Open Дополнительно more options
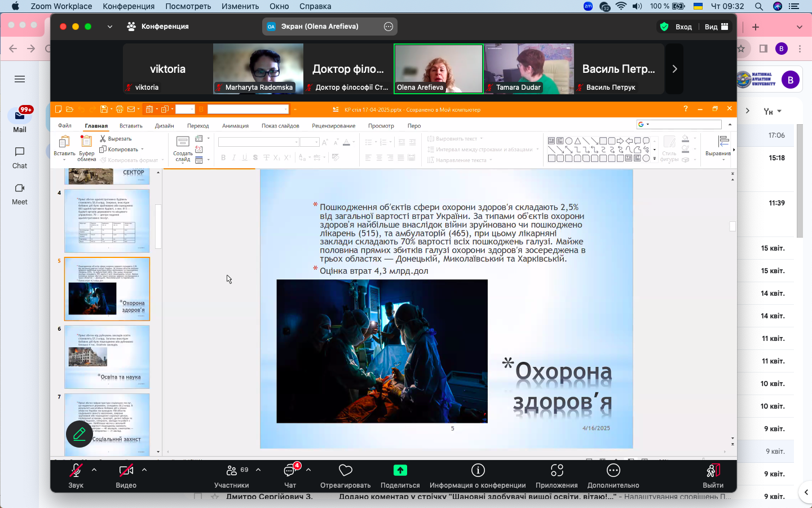This screenshot has width=812, height=508. 613,475
